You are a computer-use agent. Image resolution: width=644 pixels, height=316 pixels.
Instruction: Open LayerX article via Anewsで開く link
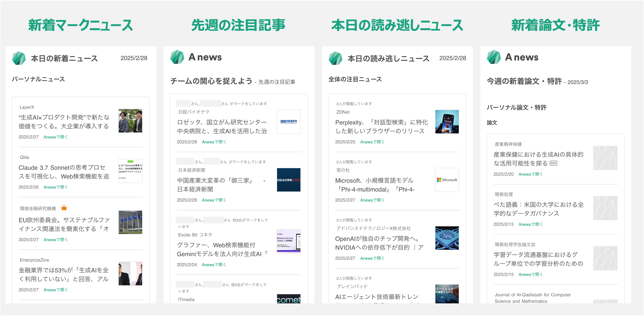click(x=55, y=137)
